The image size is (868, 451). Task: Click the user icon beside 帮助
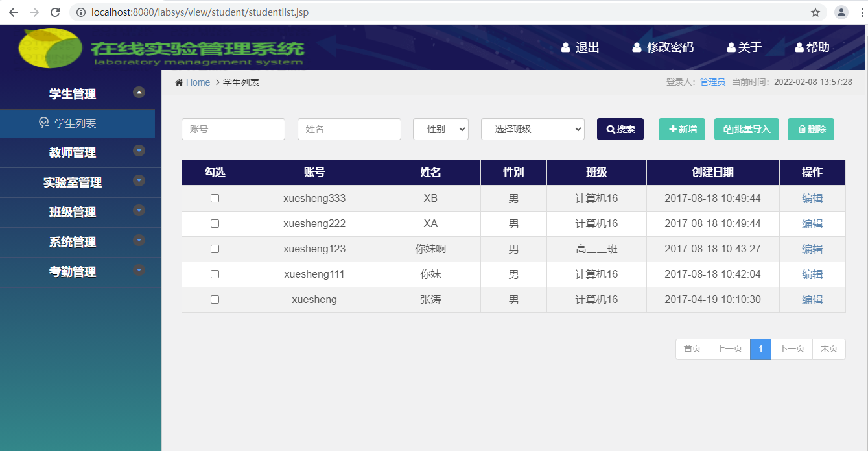coord(799,47)
